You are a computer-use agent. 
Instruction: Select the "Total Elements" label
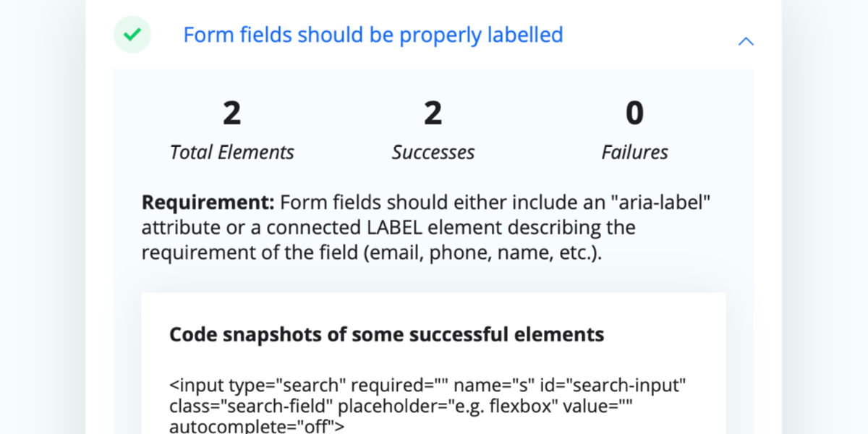click(231, 153)
